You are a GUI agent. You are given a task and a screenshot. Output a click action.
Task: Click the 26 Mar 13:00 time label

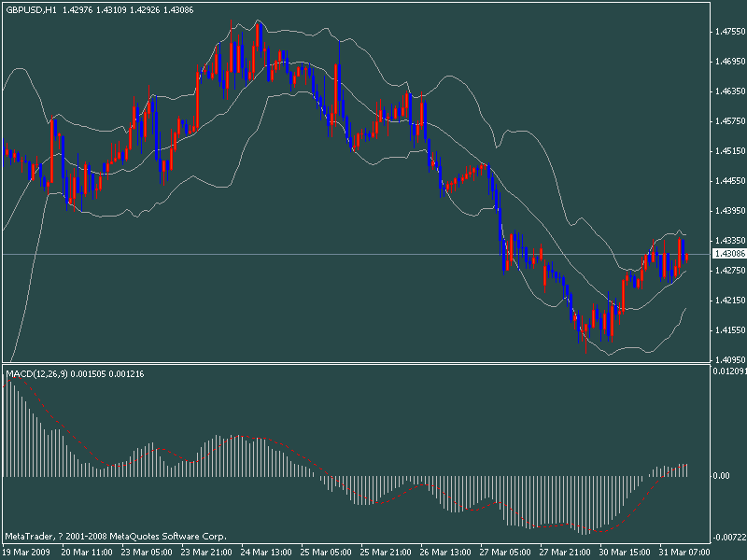(x=445, y=553)
